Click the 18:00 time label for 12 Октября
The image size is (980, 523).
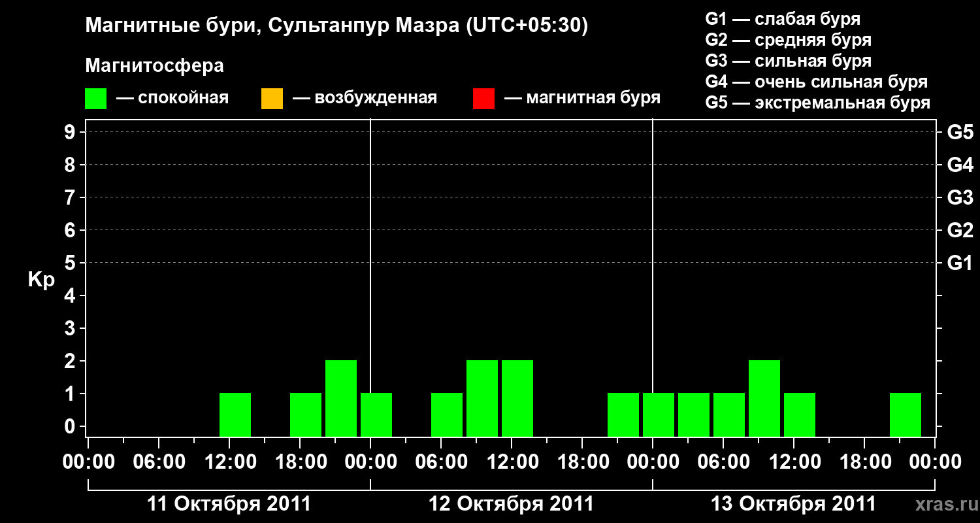pos(582,462)
